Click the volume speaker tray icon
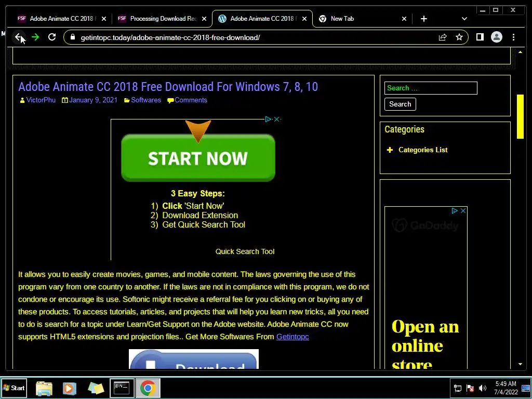 coord(483,388)
